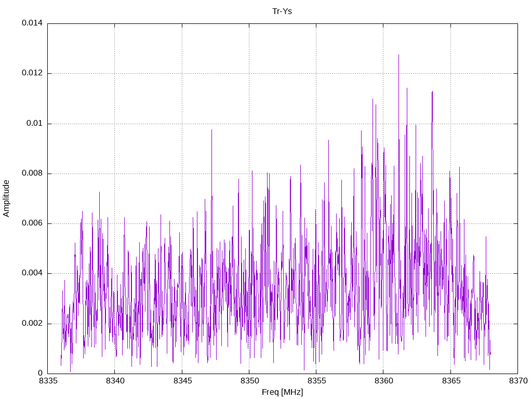Click the 'Amplitude' y-axis label
This screenshot has height=399, width=532.
point(6,198)
